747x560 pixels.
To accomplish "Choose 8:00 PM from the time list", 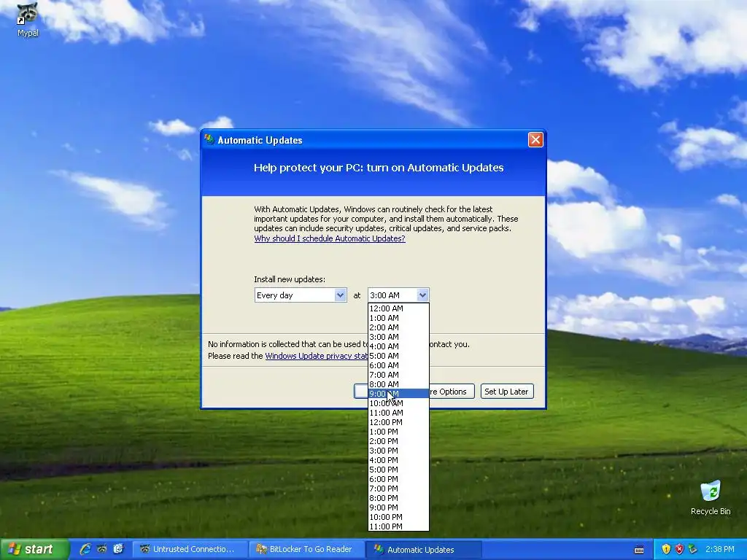I will point(398,498).
